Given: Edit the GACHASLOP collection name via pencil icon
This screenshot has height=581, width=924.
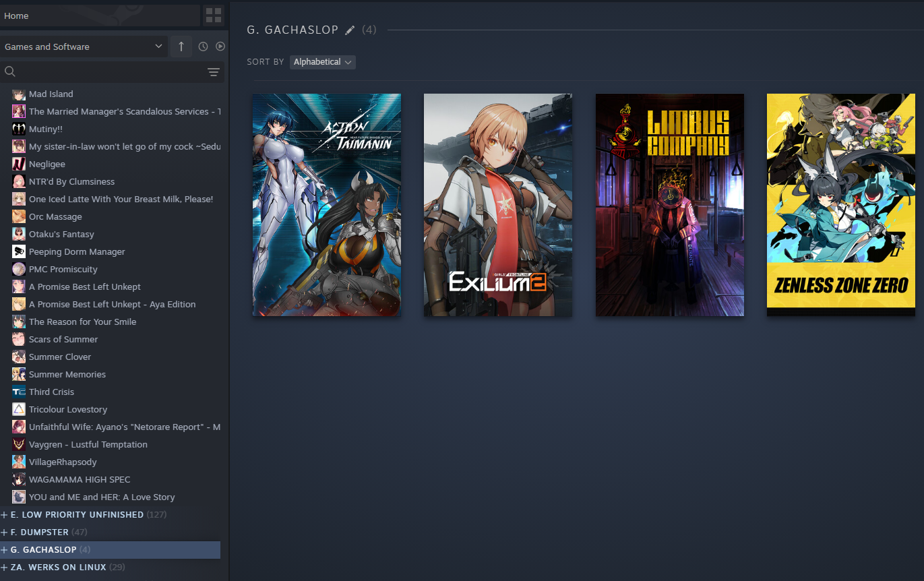Looking at the screenshot, I should (349, 30).
